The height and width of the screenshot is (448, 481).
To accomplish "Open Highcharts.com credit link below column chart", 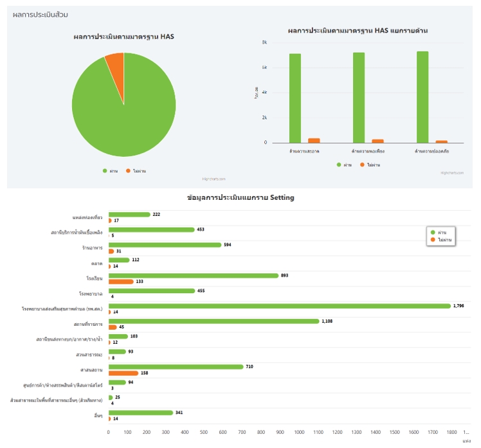I will [x=452, y=173].
